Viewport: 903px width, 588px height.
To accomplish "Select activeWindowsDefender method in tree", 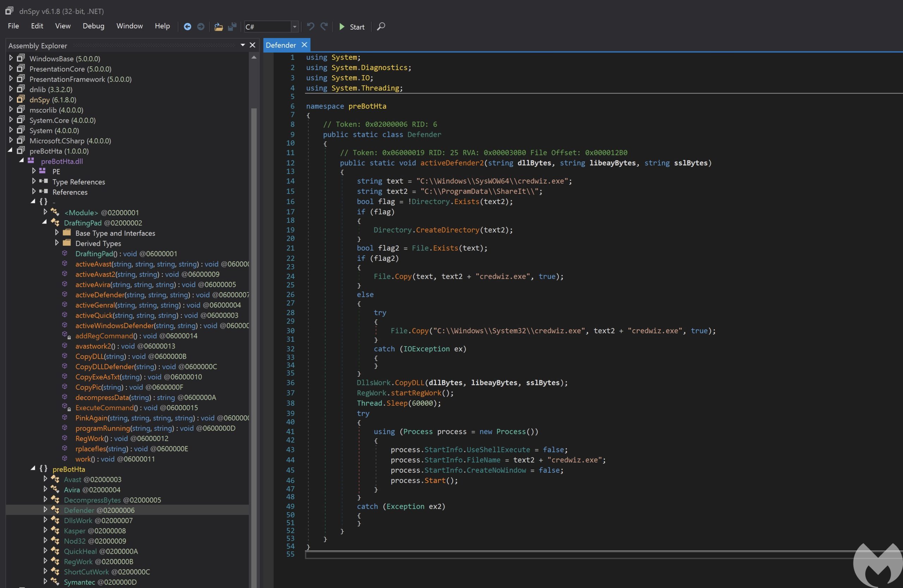I will coord(162,325).
